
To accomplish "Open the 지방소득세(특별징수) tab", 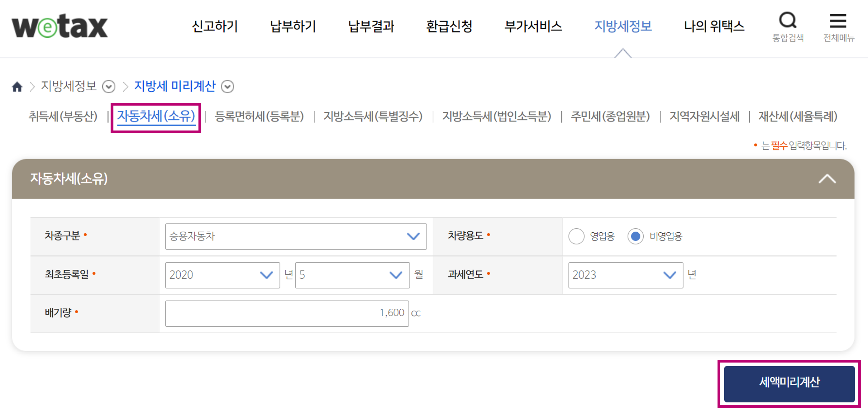I will click(373, 116).
